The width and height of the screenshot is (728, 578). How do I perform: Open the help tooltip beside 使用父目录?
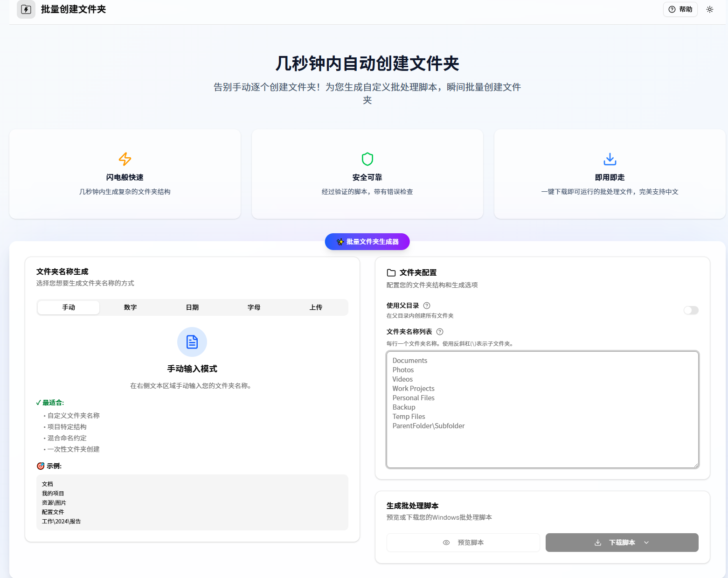[427, 306]
